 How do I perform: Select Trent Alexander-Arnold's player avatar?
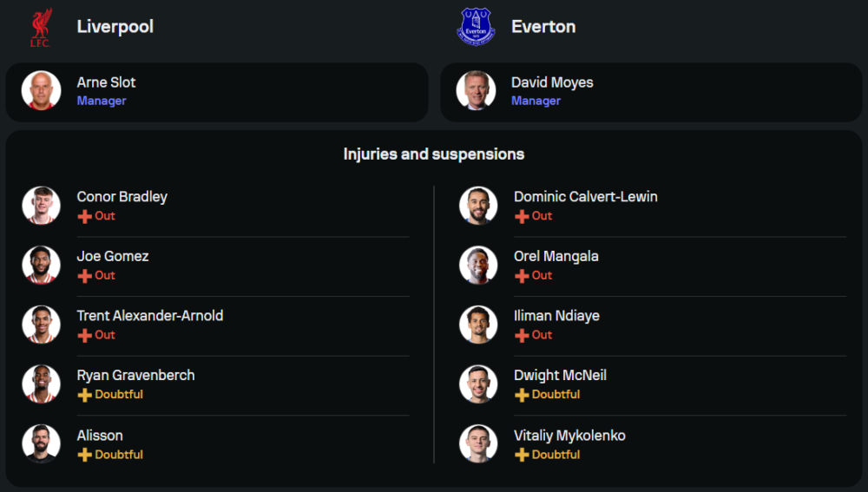click(41, 325)
